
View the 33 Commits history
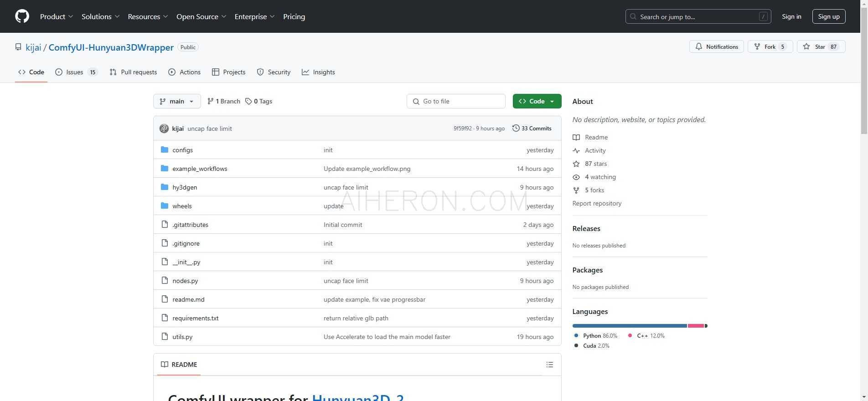[532, 129]
